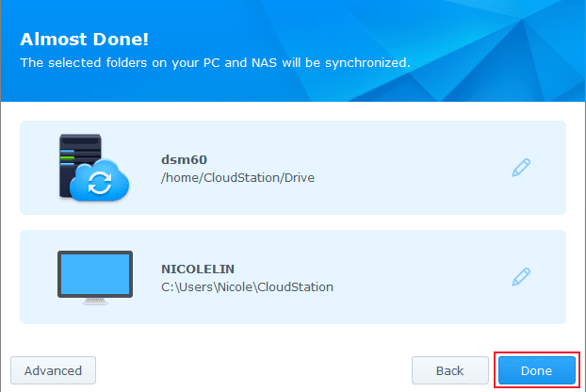The image size is (586, 392).
Task: Finish setup with the Done button
Action: [x=537, y=370]
